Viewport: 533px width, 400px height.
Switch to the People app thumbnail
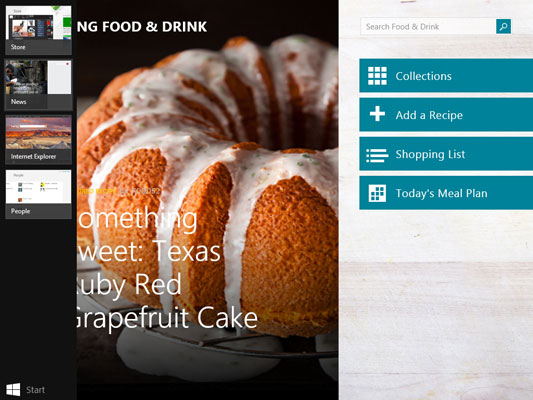tap(38, 194)
